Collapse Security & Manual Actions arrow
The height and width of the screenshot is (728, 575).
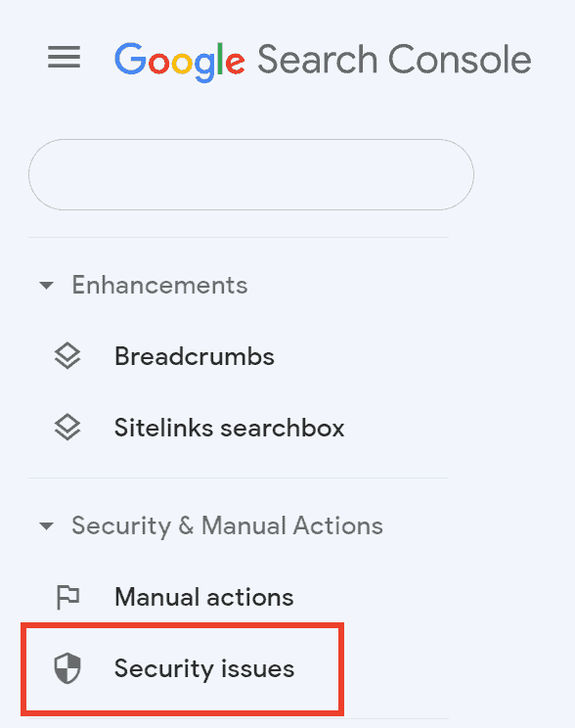[x=46, y=526]
